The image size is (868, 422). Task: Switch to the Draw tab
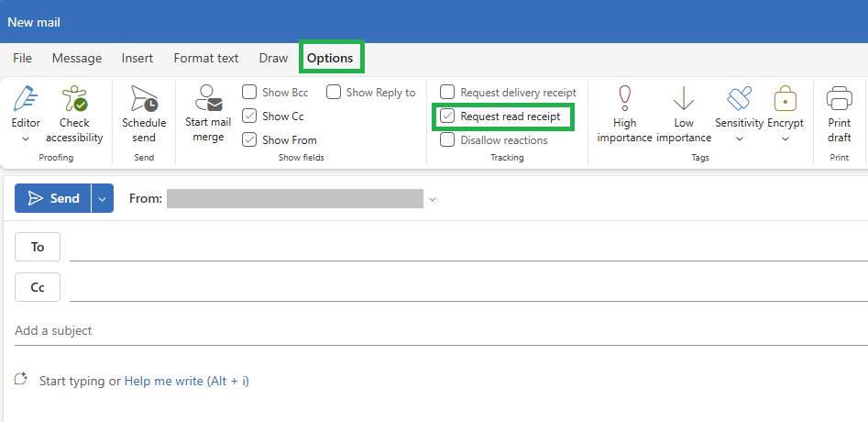click(273, 58)
